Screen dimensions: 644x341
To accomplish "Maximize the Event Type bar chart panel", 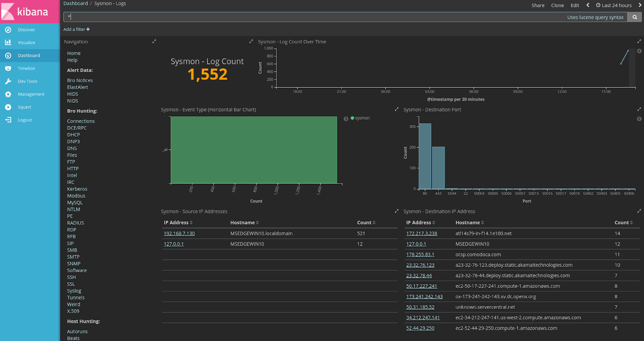I will point(396,110).
